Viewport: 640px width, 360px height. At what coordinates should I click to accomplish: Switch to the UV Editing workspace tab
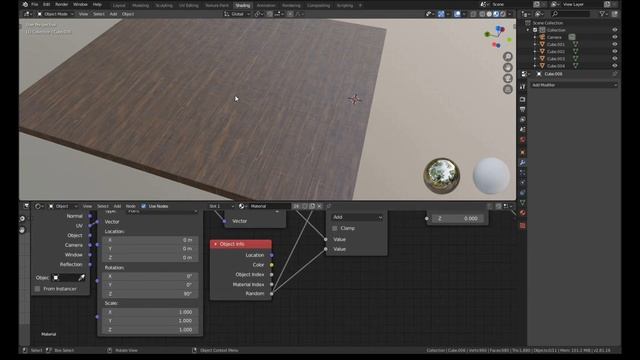click(x=189, y=5)
